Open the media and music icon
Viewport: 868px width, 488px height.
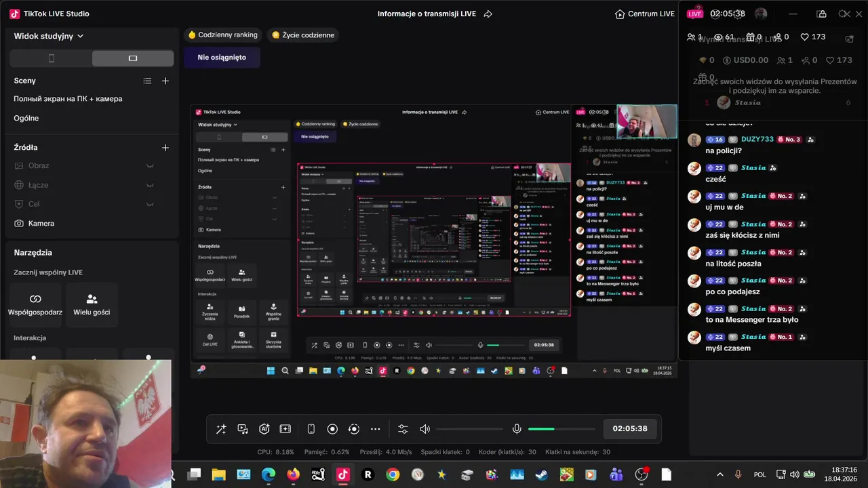[x=243, y=429]
